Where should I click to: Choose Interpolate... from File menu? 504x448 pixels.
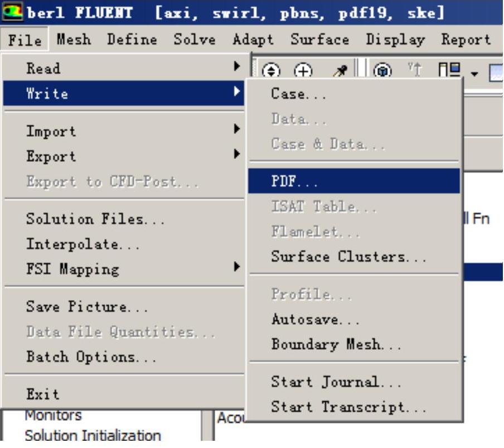pos(124,244)
